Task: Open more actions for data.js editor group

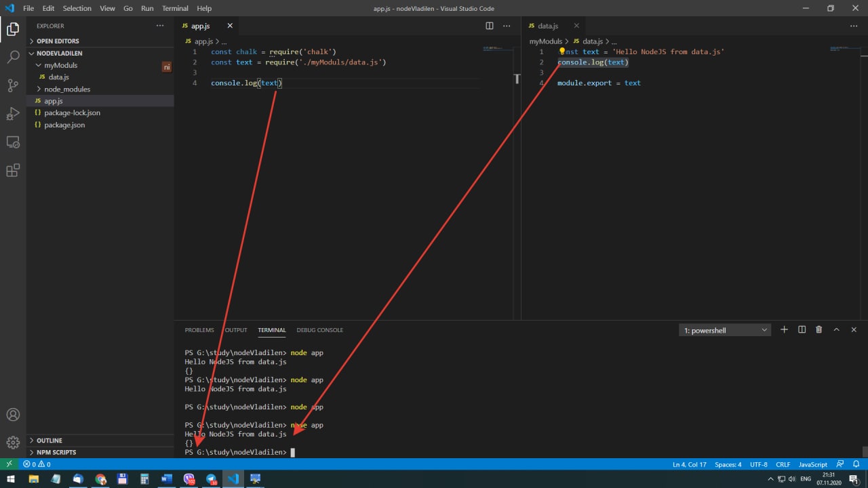Action: [854, 26]
